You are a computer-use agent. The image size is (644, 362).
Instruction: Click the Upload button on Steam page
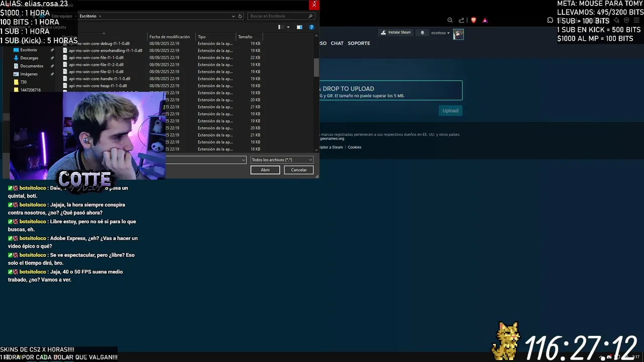point(450,111)
